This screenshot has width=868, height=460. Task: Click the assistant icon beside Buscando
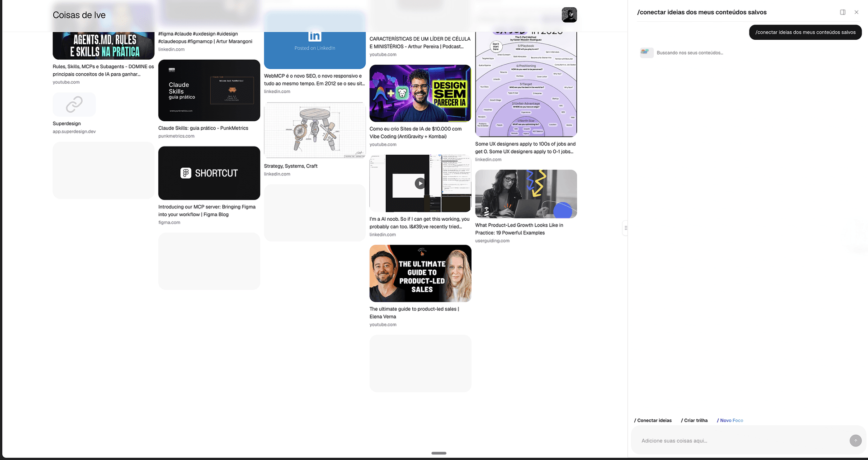click(x=646, y=52)
